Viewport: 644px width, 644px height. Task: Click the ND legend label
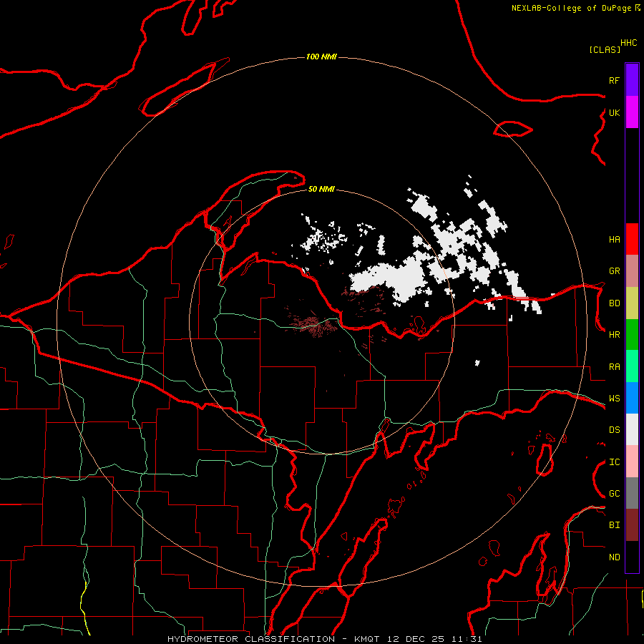coord(614,557)
